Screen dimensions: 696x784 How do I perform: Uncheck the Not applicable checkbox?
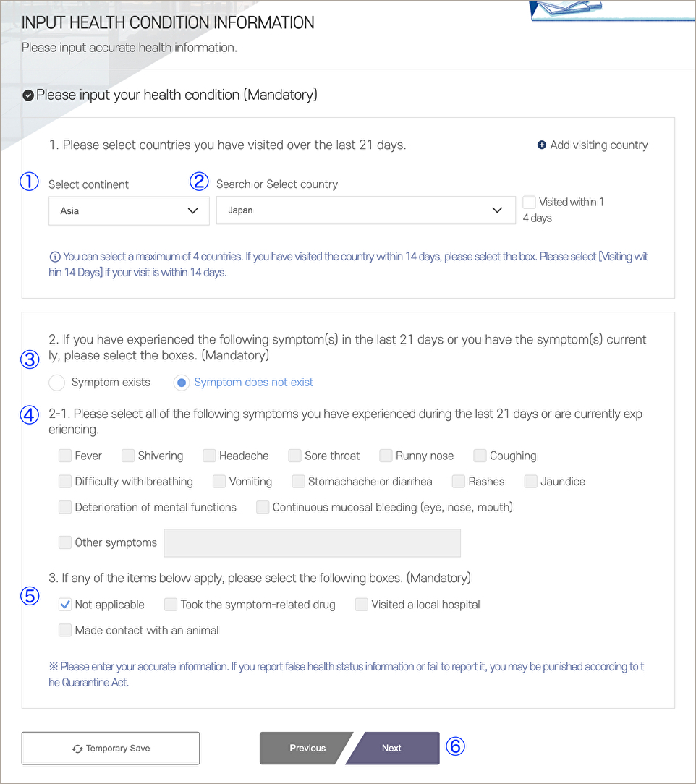tap(65, 605)
